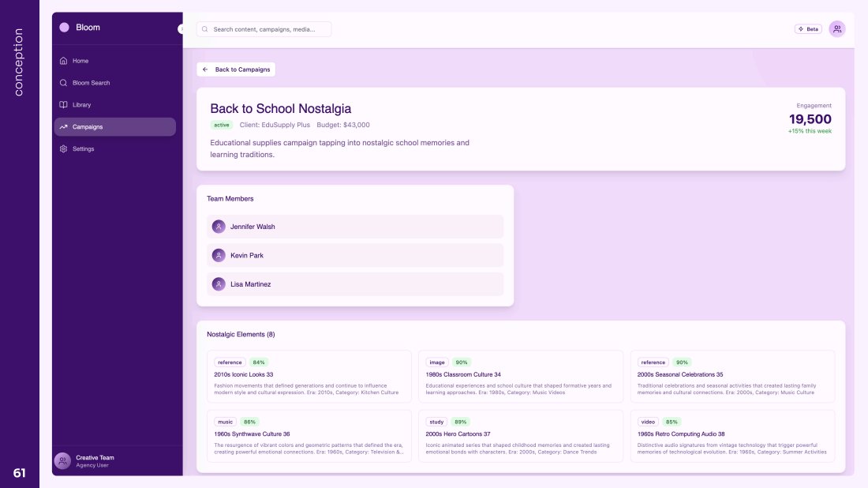Screen dimensions: 868x488
Task: Click the Home icon in sidebar
Action: point(63,61)
